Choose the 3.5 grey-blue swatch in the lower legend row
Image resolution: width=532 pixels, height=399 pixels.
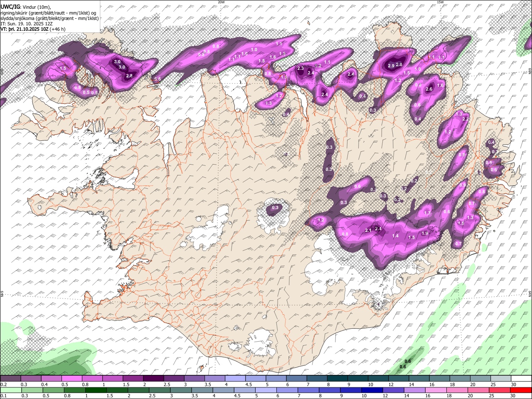coord(202,390)
